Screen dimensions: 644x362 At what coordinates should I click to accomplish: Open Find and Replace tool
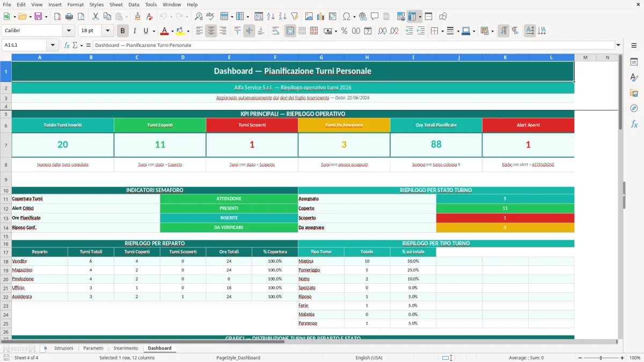(199, 17)
